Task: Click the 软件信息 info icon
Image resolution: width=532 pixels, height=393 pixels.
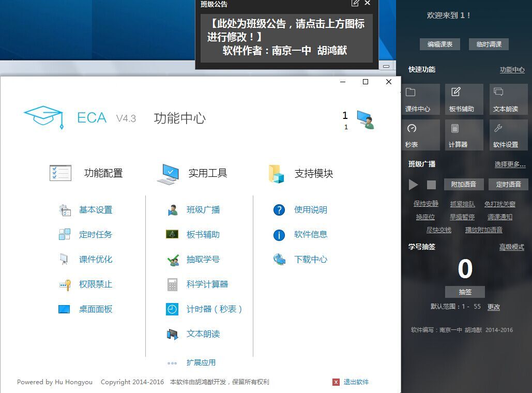Action: tap(279, 235)
